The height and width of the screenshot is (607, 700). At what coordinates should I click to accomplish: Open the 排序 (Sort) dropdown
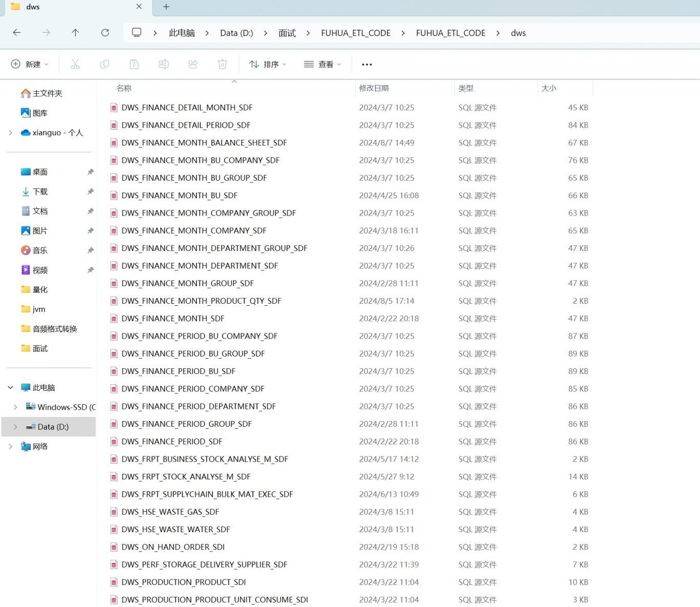(267, 64)
